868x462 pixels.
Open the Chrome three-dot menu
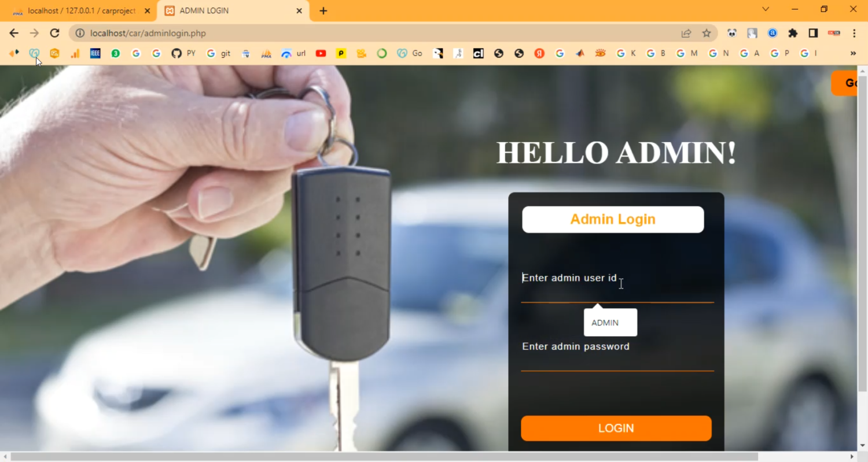(x=854, y=33)
